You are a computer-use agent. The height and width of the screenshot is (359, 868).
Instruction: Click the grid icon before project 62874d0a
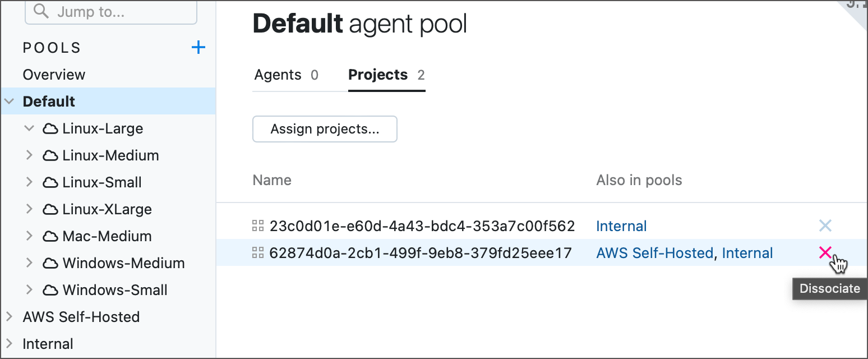[x=258, y=252]
